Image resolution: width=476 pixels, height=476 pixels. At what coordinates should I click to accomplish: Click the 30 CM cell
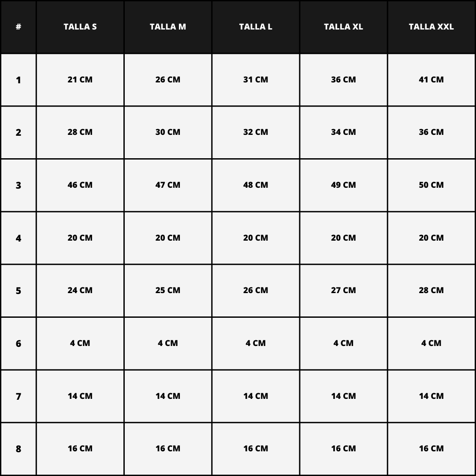(x=168, y=132)
